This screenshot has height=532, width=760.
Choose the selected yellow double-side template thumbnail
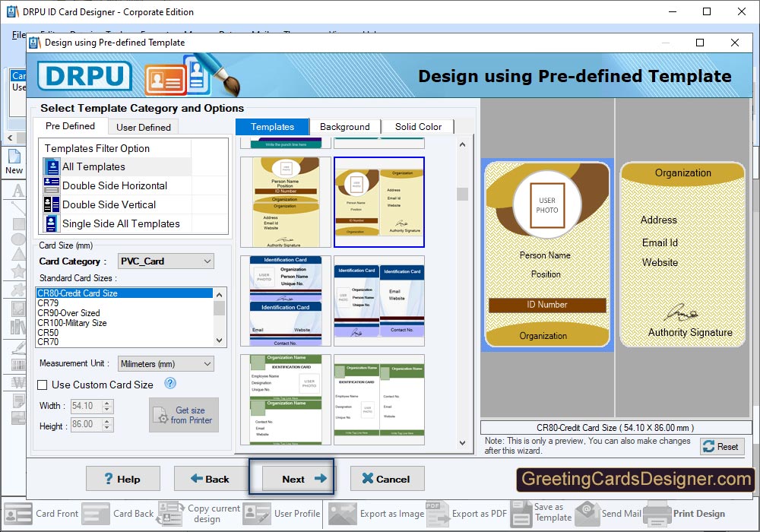pyautogui.click(x=379, y=202)
